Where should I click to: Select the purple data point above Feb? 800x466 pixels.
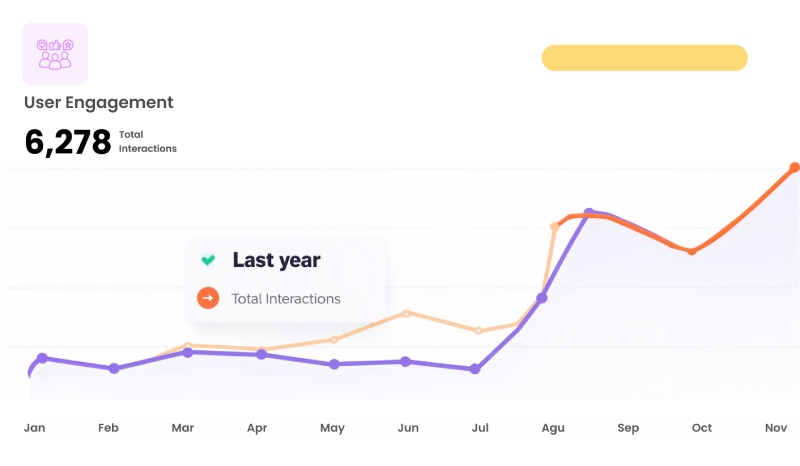[x=114, y=368]
